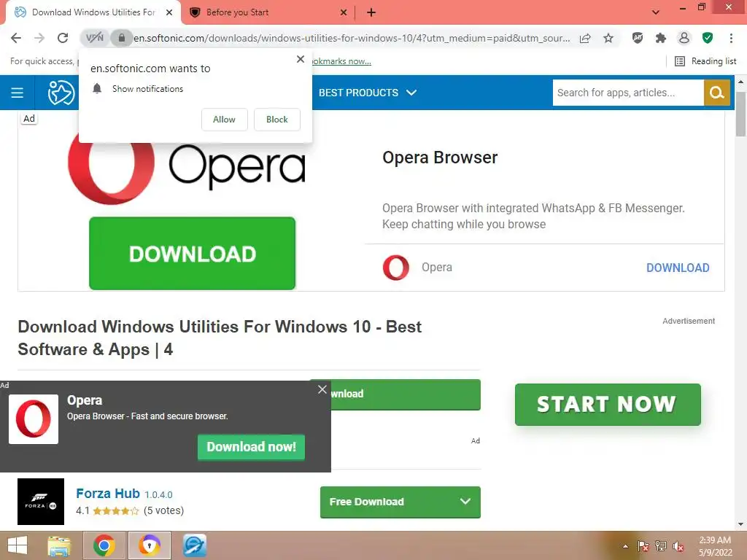
Task: Toggle the VPN badge in address bar
Action: pos(94,38)
